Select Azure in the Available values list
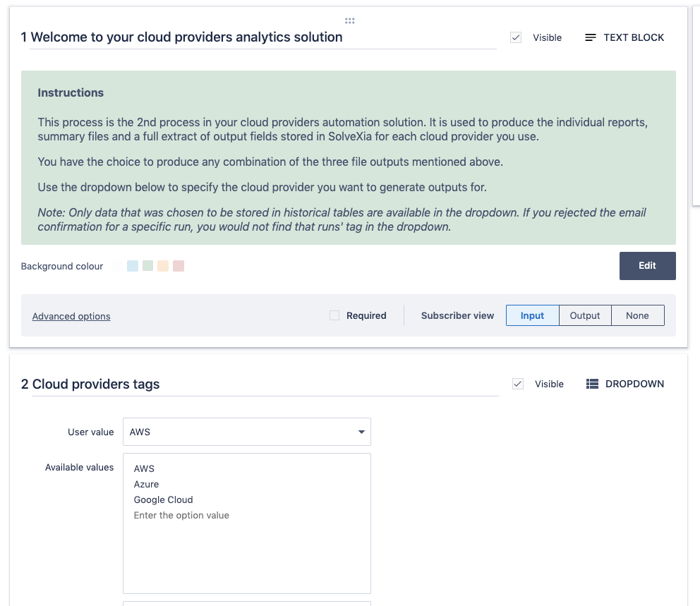This screenshot has width=700, height=606. click(146, 484)
